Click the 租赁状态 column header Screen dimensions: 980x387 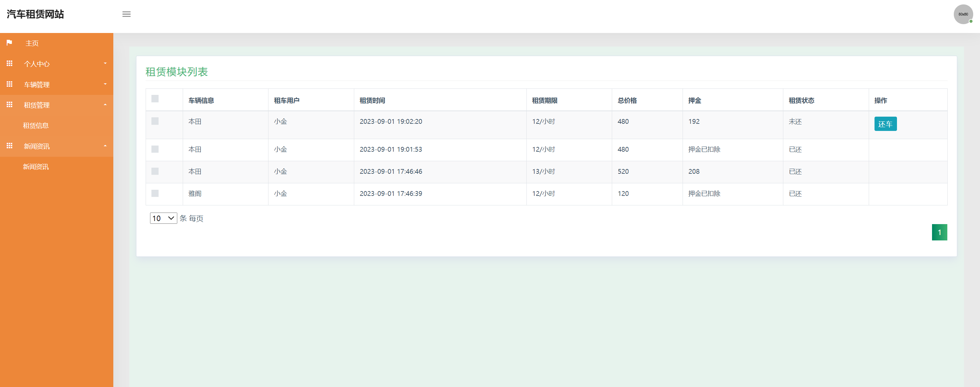coord(801,100)
